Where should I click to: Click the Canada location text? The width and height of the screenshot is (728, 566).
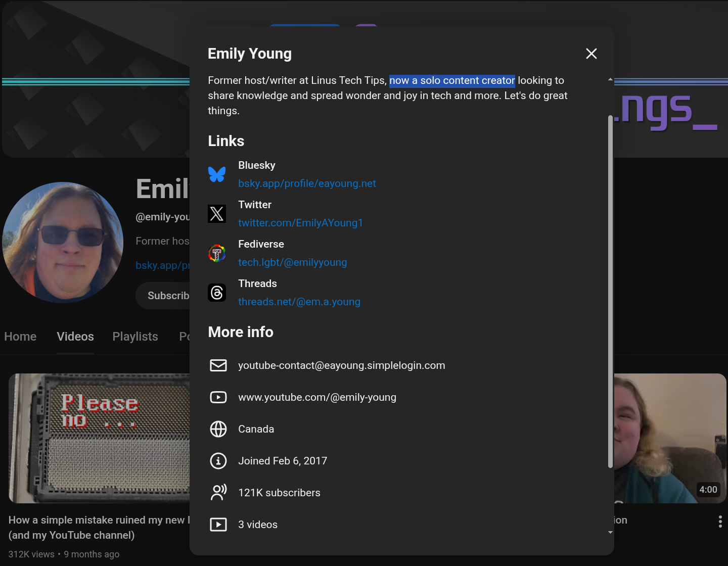256,429
